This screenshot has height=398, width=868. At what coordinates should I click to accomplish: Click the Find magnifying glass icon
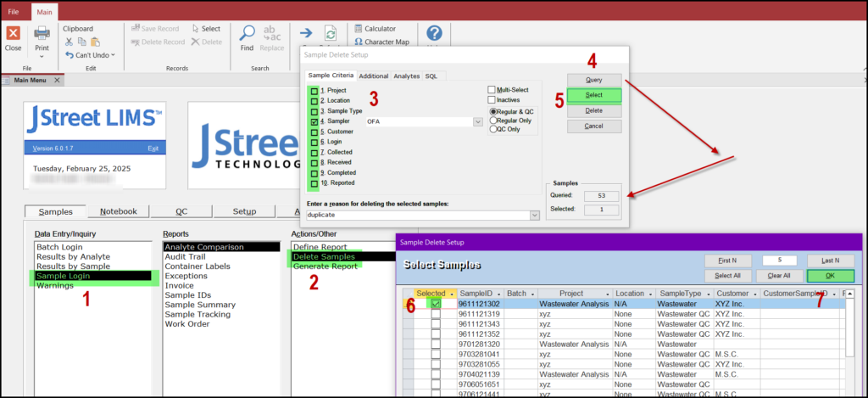tap(247, 33)
